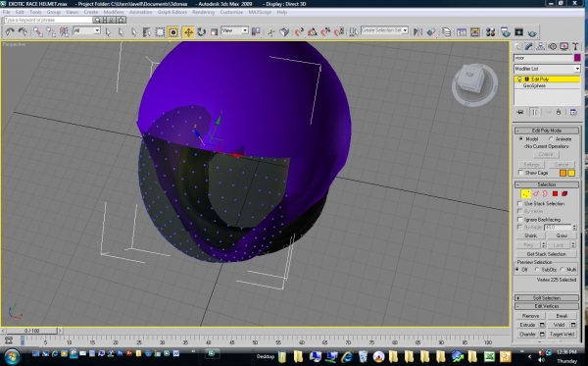Open Rendered Frame Window icon

point(518,32)
